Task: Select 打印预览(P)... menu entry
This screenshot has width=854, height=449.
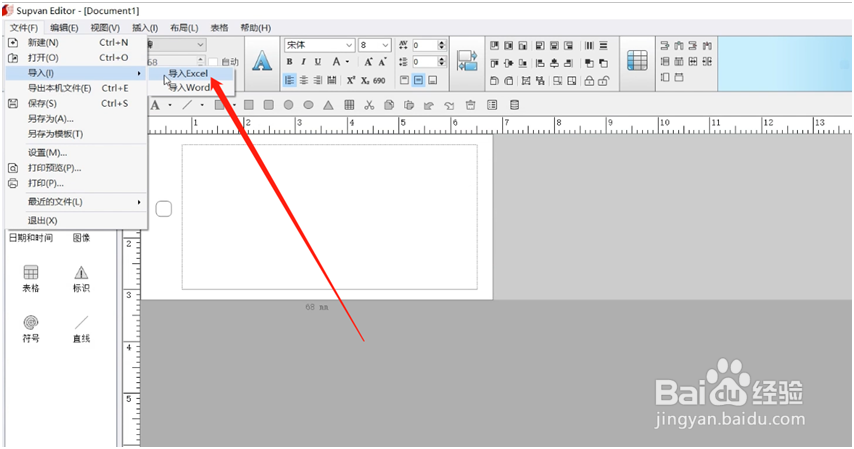Action: click(76, 168)
